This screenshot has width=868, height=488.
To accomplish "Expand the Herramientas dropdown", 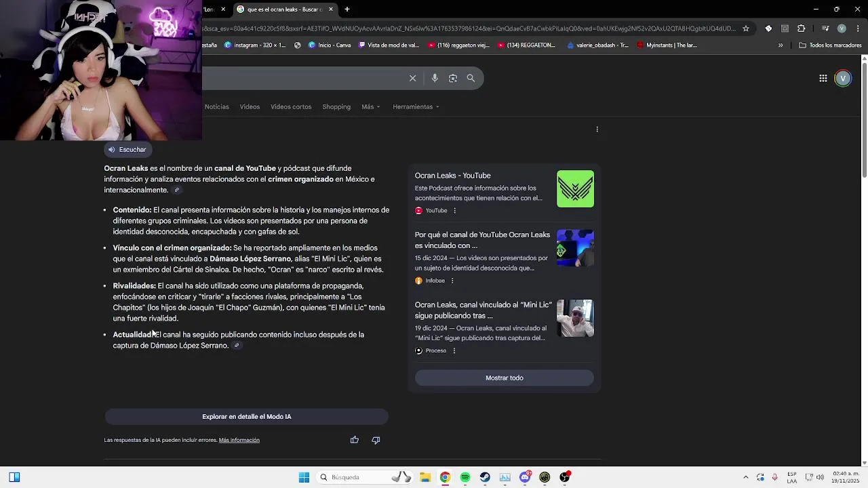I will pyautogui.click(x=416, y=107).
